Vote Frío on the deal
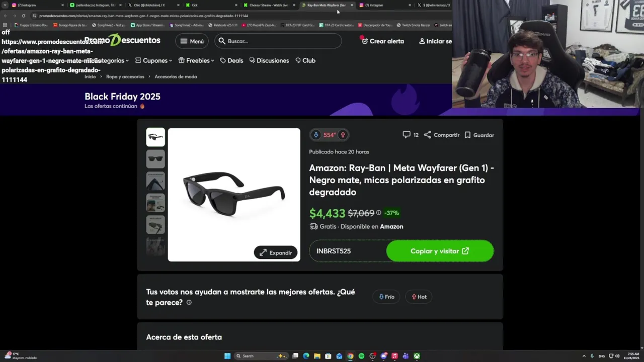 click(x=386, y=297)
